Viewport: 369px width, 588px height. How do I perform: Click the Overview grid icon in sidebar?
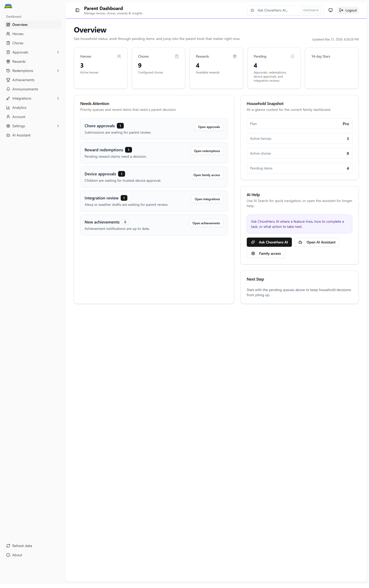[x=8, y=25]
